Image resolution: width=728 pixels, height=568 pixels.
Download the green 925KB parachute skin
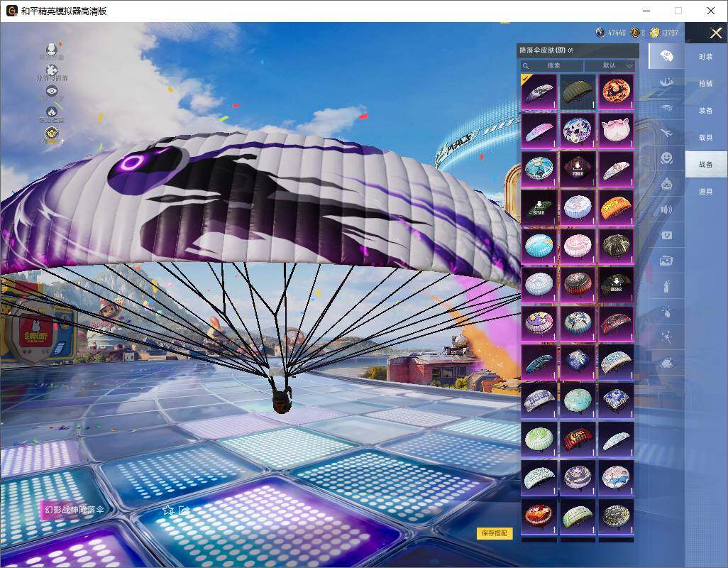(539, 207)
